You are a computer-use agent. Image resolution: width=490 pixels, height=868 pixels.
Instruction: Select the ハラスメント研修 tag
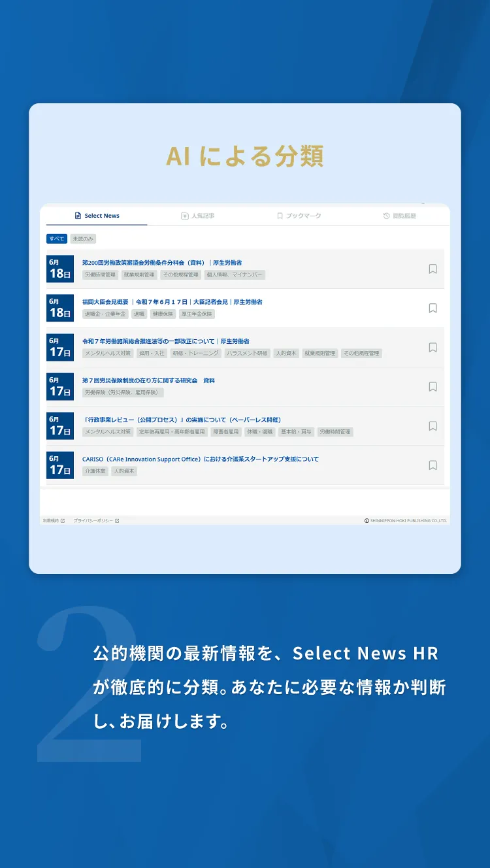[x=247, y=354]
